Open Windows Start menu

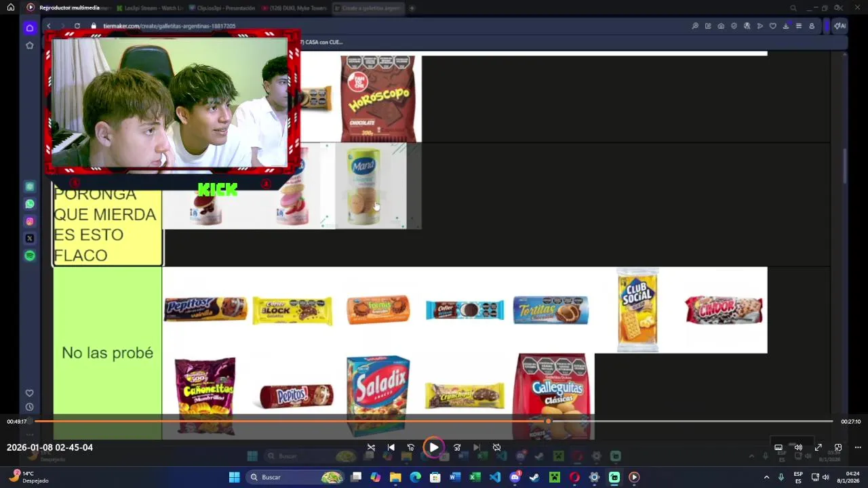click(x=234, y=477)
